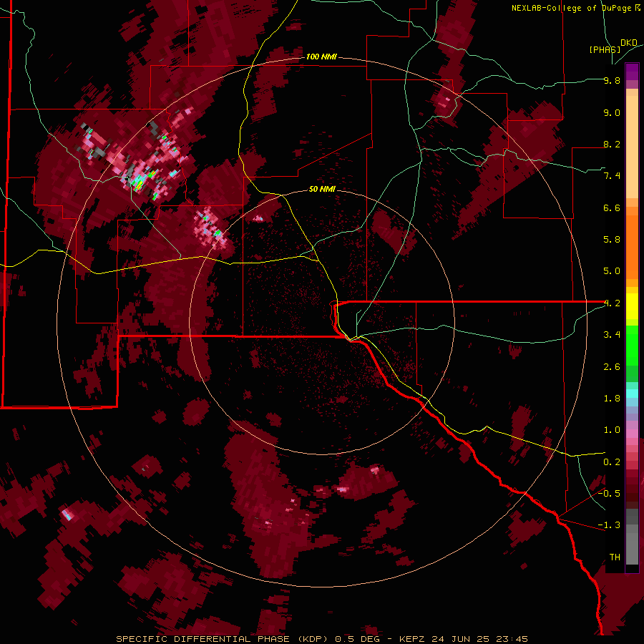
Task: Click the -0.5 scale value
Action: [x=609, y=493]
